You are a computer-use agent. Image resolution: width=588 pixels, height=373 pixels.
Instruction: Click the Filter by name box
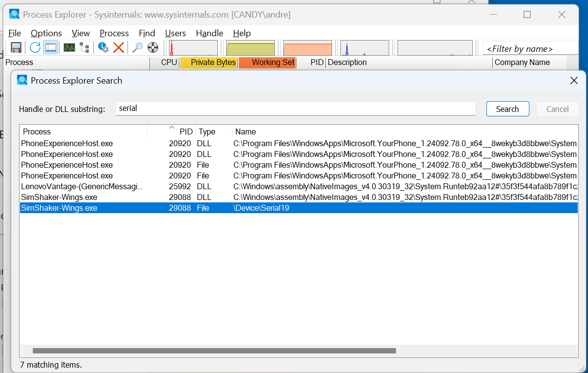coord(530,48)
